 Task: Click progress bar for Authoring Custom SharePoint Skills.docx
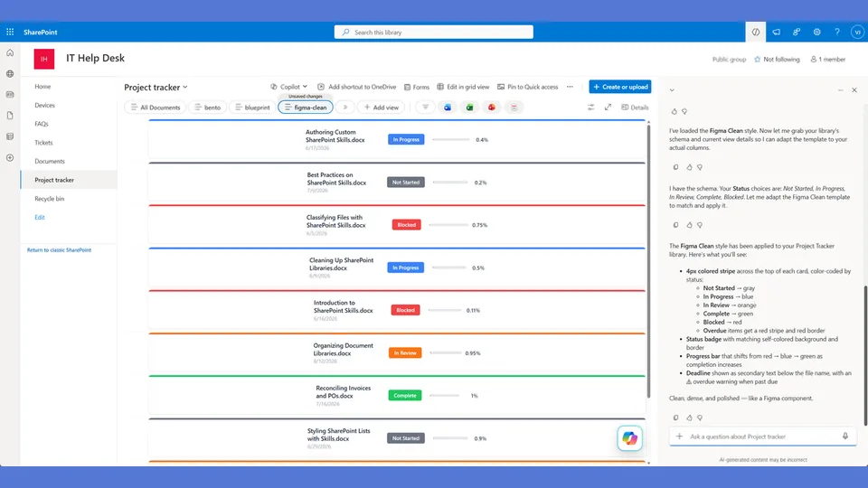(451, 140)
